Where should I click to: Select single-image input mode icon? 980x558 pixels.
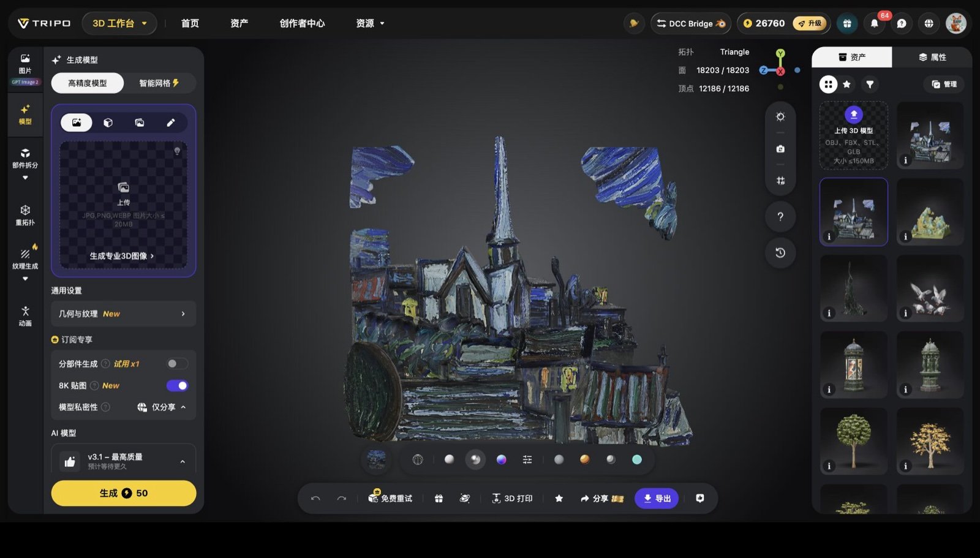pos(77,123)
